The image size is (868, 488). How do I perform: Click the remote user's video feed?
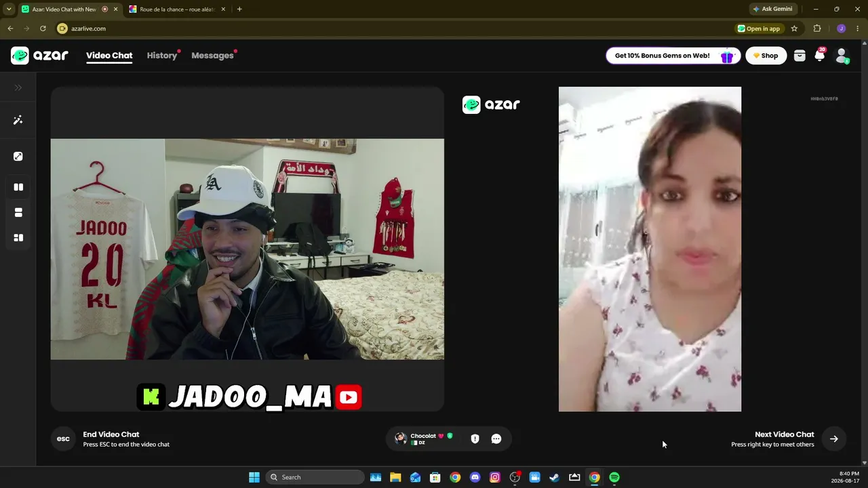coord(650,249)
